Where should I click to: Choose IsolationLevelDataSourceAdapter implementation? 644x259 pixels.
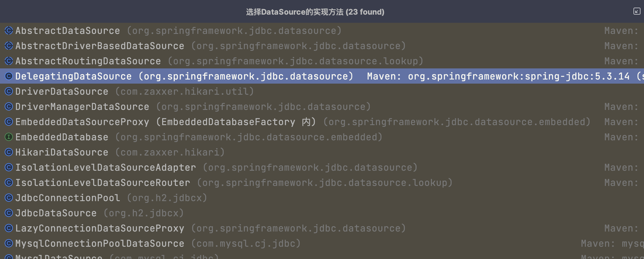tap(105, 168)
